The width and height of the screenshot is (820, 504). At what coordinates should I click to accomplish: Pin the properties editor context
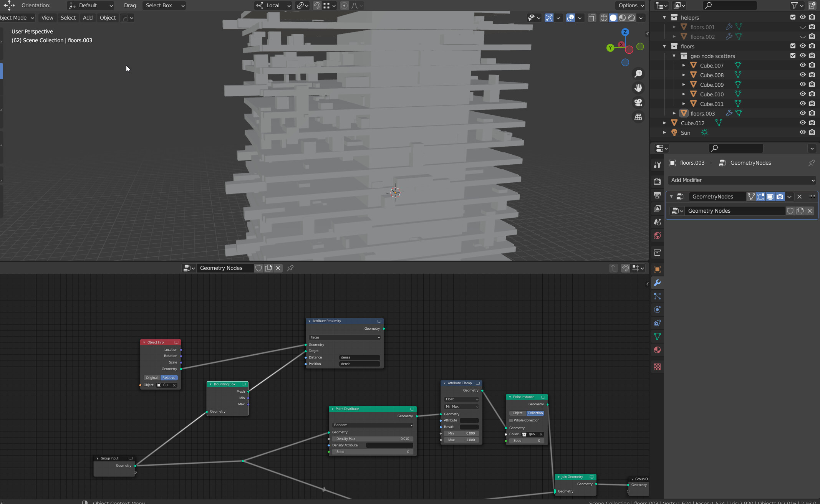(x=812, y=163)
